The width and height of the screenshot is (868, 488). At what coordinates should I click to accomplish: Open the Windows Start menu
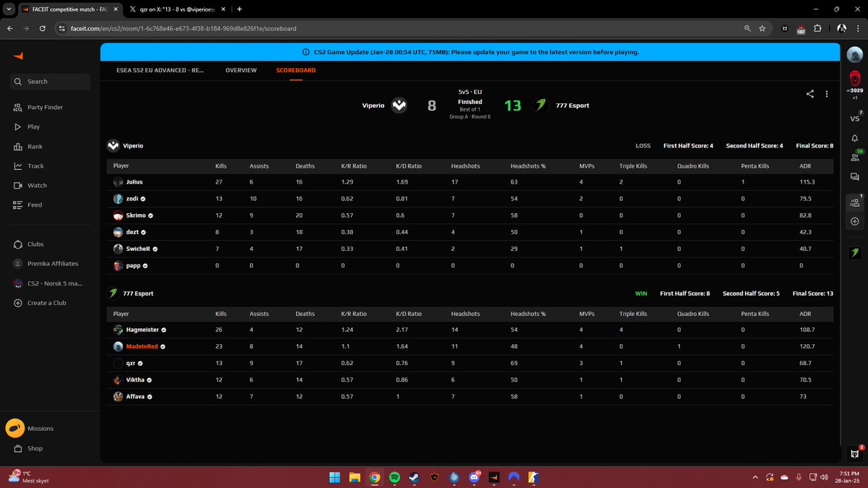click(335, 477)
